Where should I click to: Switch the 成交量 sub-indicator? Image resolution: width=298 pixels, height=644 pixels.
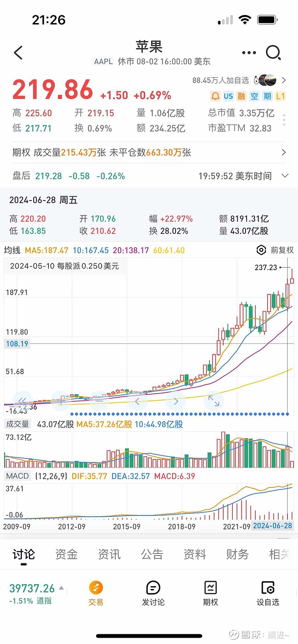18,424
